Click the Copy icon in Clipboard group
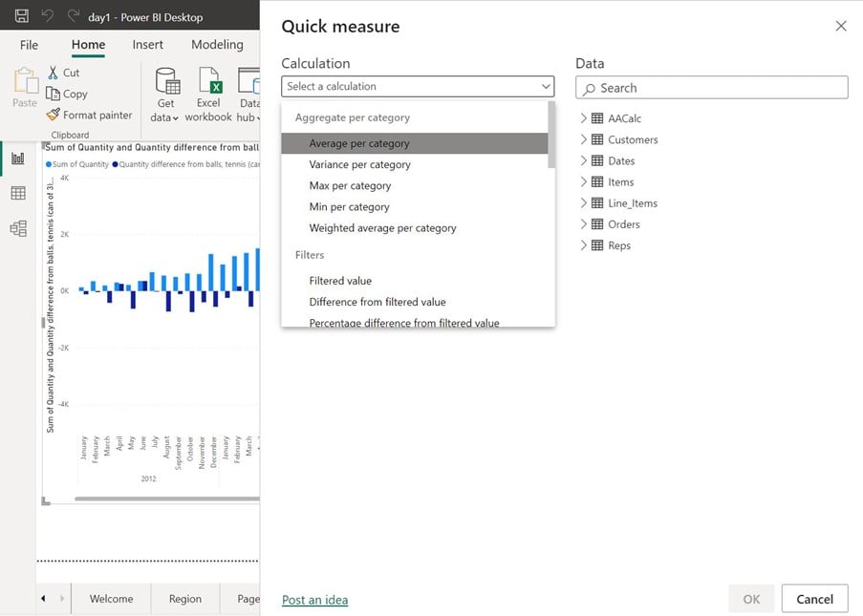Viewport: 863px width, 616px height. (53, 94)
